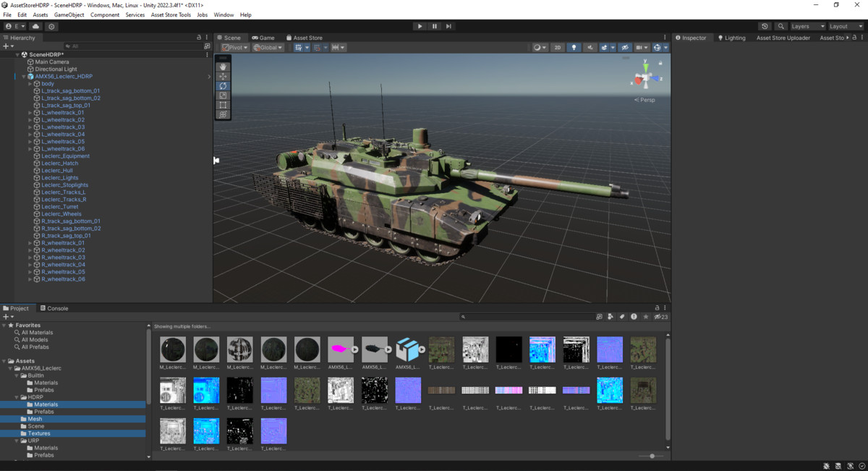This screenshot has height=471, width=868.
Task: Click the Hierarchy search field
Action: click(x=134, y=46)
